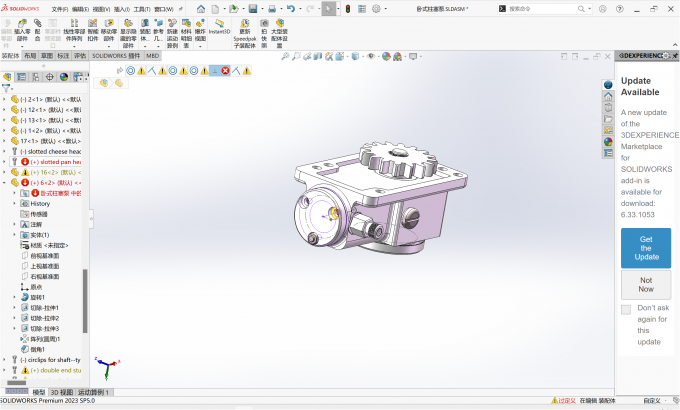
Task: Expand the 旋转1 feature node
Action: [14, 297]
